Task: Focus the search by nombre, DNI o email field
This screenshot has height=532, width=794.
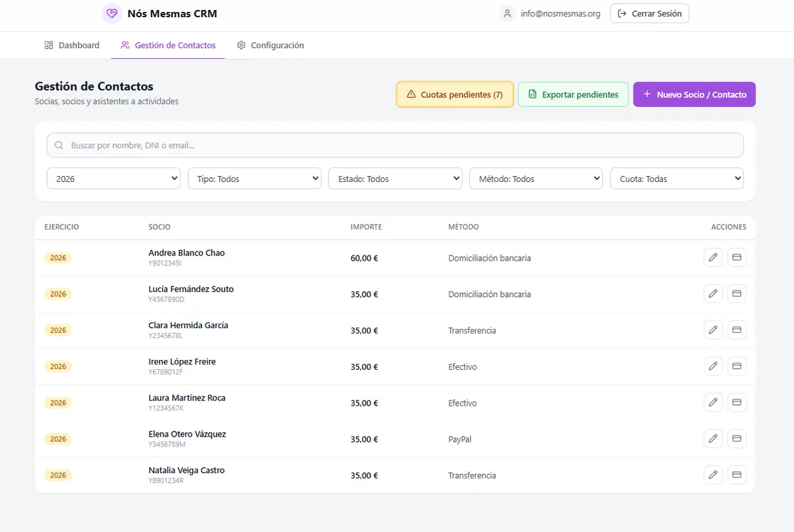Action: [395, 146]
